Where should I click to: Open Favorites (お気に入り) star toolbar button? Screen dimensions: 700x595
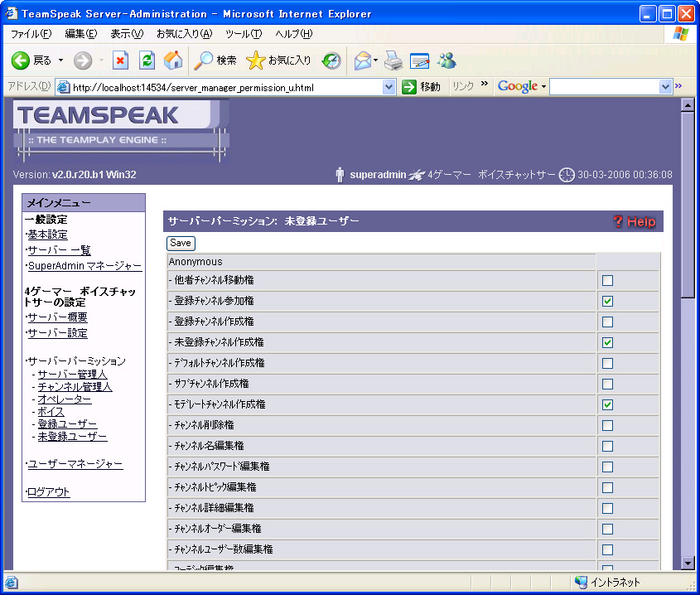(279, 60)
